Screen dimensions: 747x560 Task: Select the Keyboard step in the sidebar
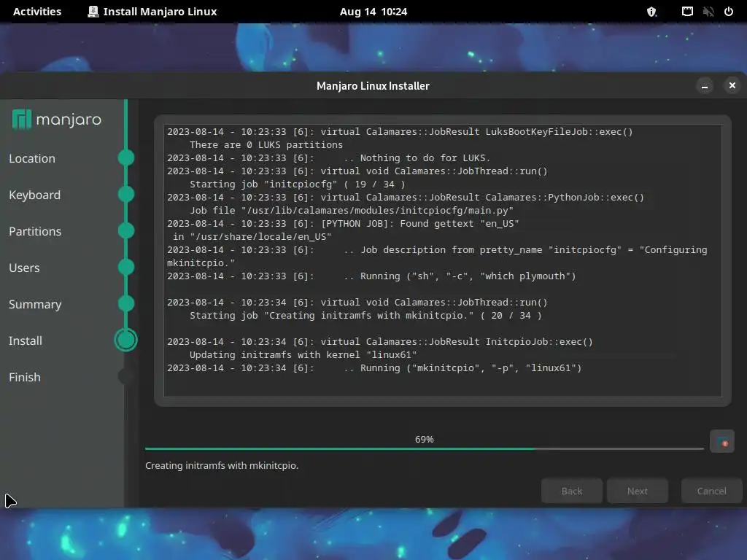35,195
